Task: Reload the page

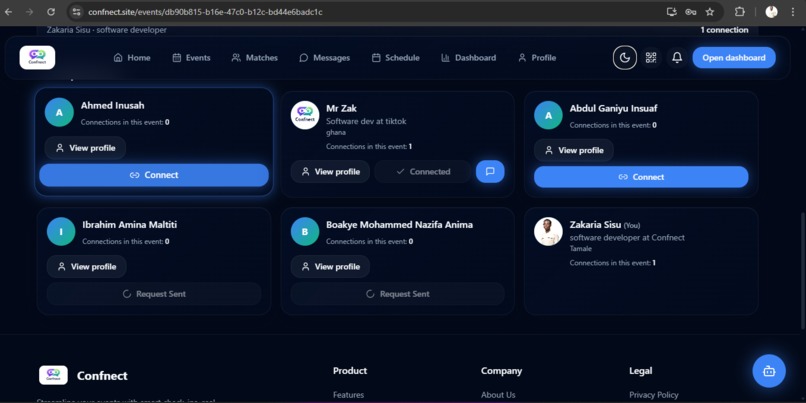Action: 50,12
